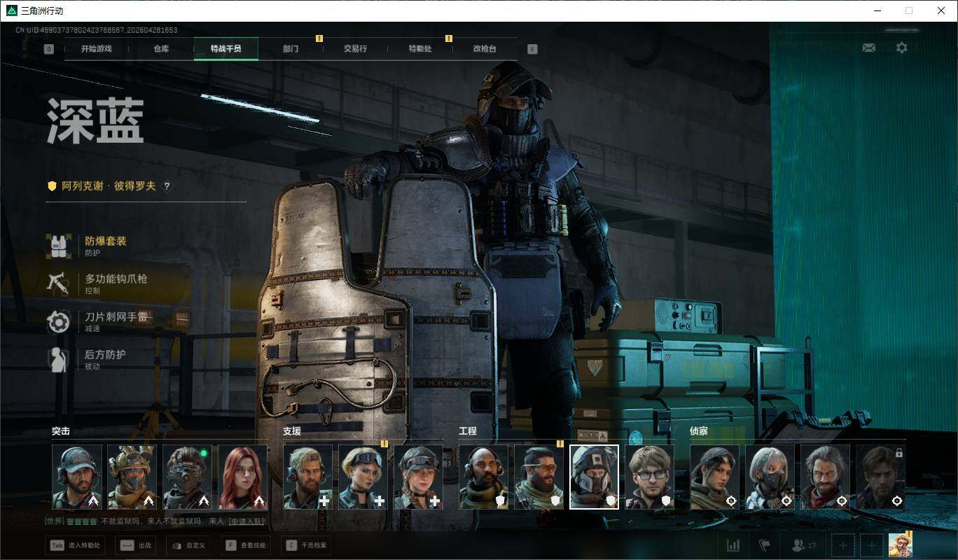Select the dark-haired woman recon operator
This screenshot has width=958, height=560.
(715, 477)
